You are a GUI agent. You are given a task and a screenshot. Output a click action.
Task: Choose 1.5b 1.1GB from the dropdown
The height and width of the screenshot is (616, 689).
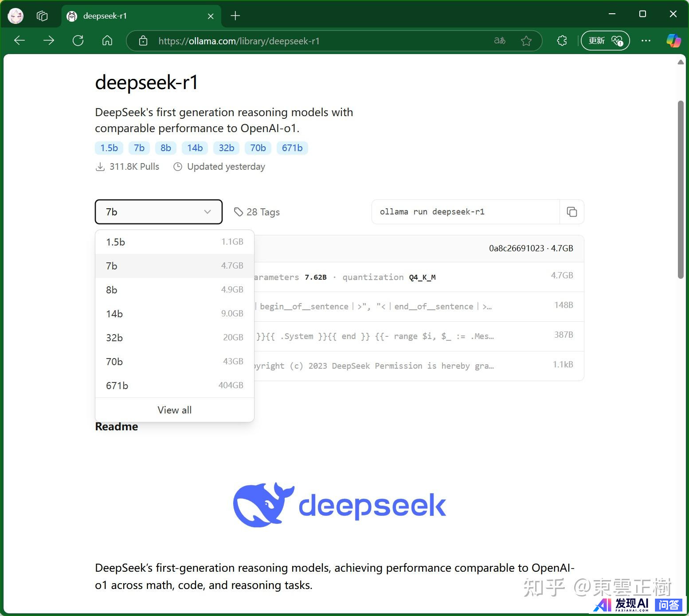click(175, 242)
